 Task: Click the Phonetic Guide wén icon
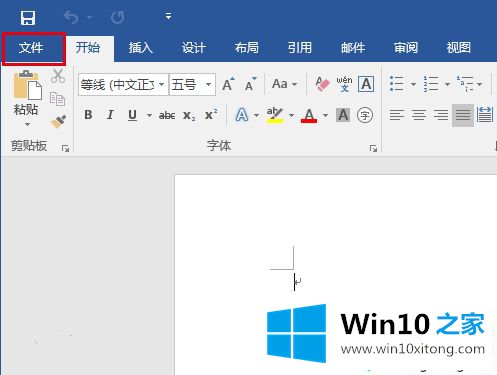[x=344, y=84]
